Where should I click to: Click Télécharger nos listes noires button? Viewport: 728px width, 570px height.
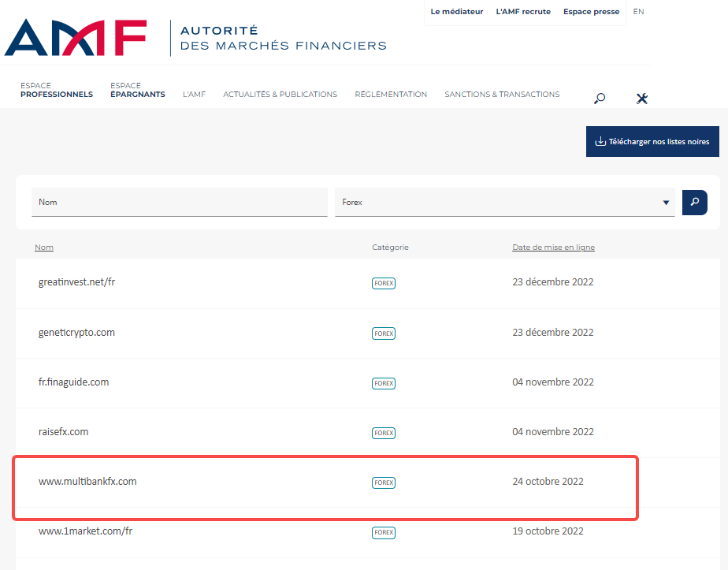click(652, 142)
